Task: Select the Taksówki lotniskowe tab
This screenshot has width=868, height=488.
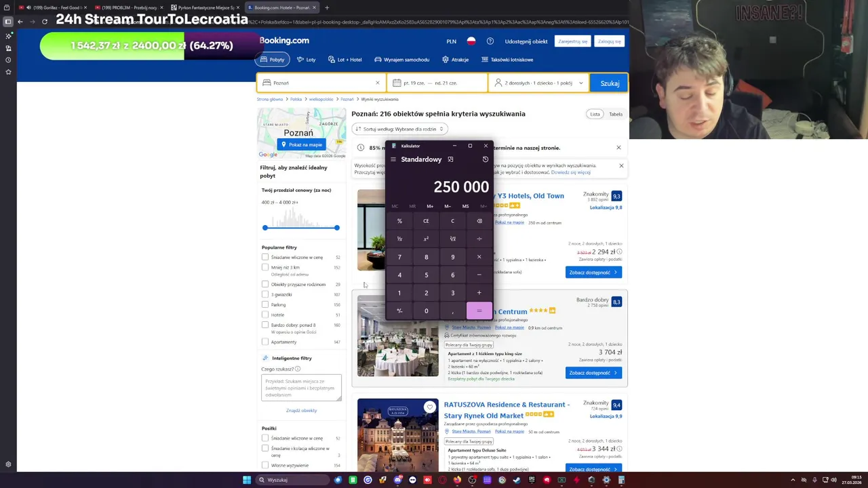Action: point(507,60)
